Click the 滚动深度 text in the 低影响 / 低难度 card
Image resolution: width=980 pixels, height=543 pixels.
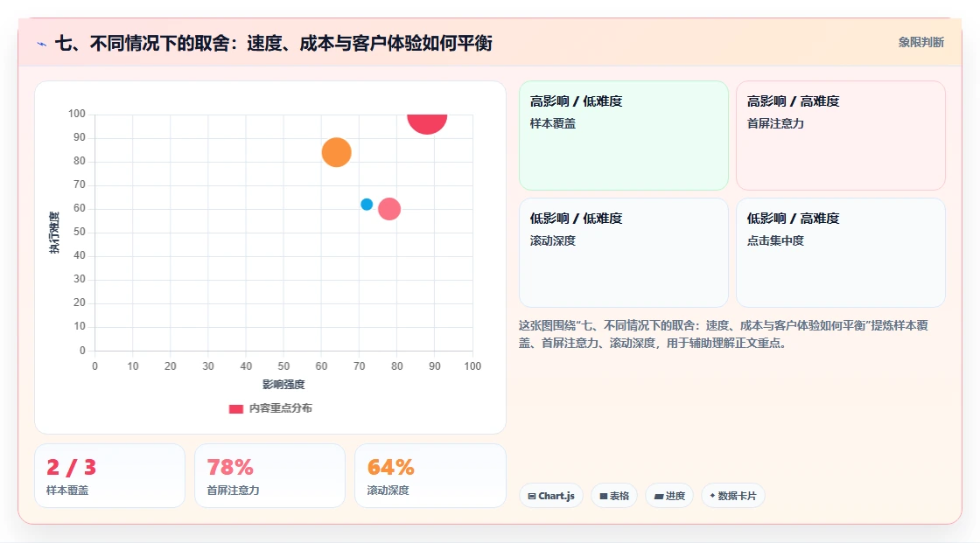pyautogui.click(x=552, y=240)
